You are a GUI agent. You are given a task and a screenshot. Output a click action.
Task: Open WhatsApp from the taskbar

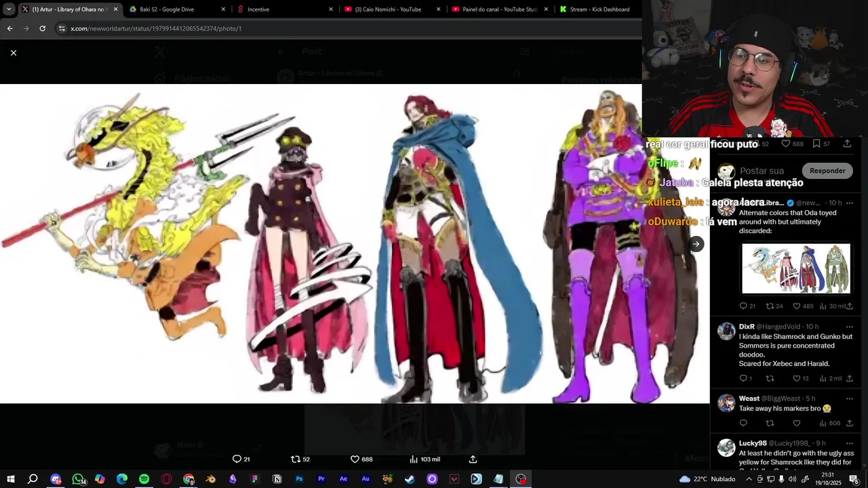(x=78, y=479)
